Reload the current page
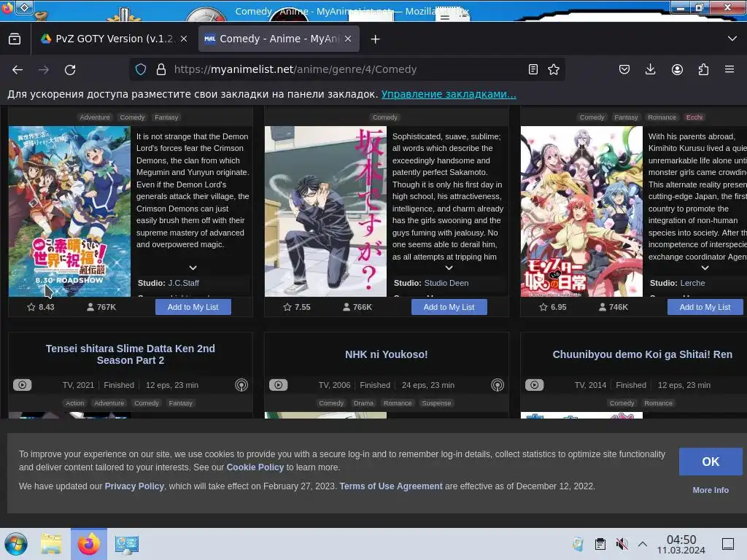 click(70, 69)
